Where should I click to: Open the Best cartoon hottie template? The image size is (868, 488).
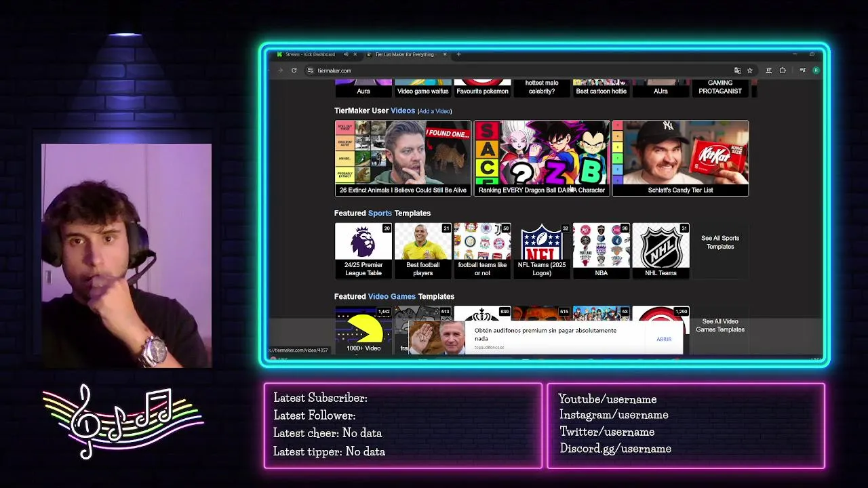[601, 88]
